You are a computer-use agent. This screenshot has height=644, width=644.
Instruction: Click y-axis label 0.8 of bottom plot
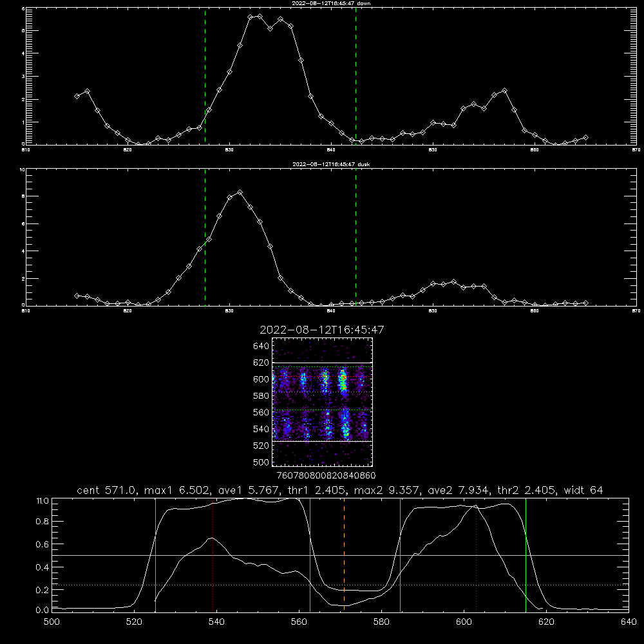[43, 522]
